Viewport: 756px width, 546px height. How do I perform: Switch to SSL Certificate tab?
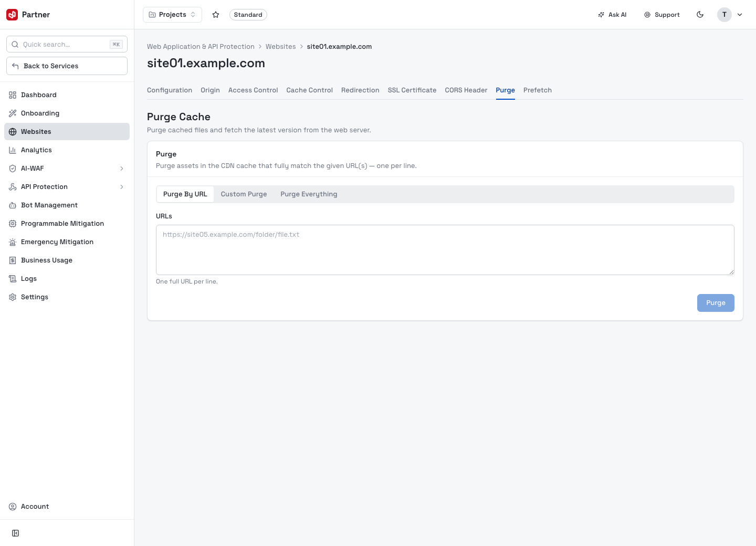412,90
